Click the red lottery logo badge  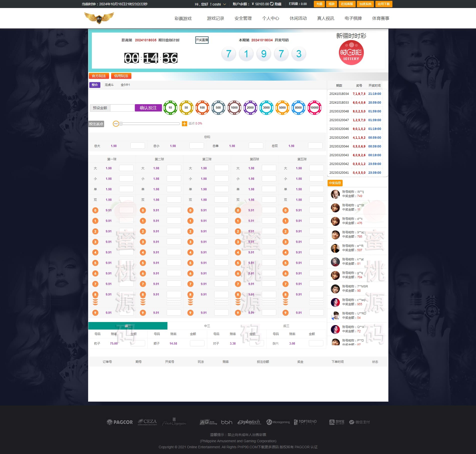pos(351,53)
